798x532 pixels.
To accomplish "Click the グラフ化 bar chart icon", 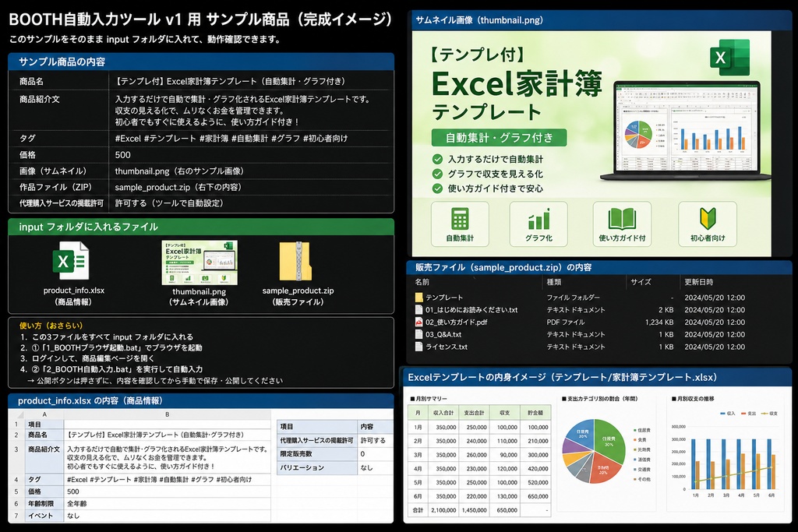I will pyautogui.click(x=538, y=219).
